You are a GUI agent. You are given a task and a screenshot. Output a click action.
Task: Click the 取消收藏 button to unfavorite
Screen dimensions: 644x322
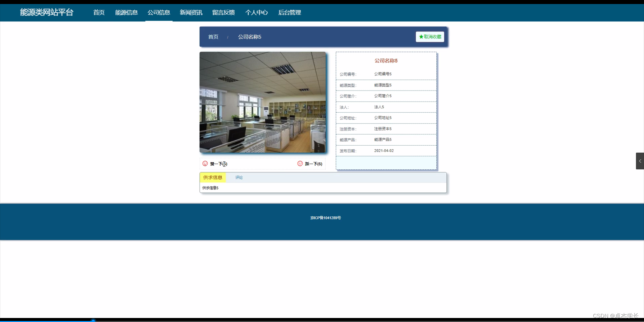coord(430,37)
